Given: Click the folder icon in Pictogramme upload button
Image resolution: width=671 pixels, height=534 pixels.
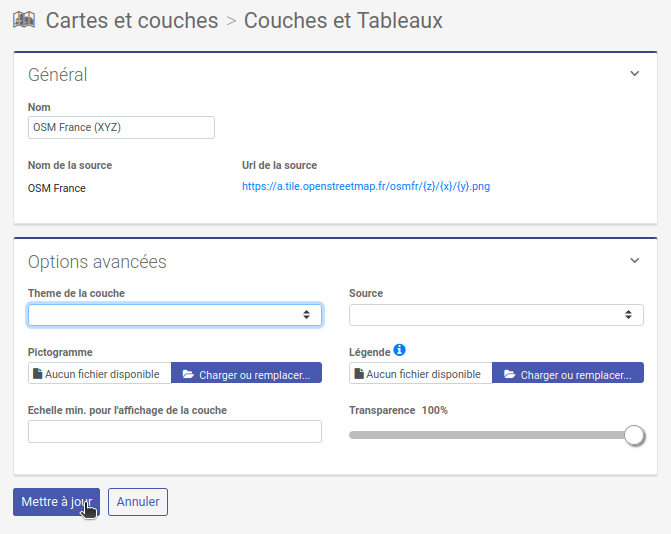Looking at the screenshot, I should (187, 374).
